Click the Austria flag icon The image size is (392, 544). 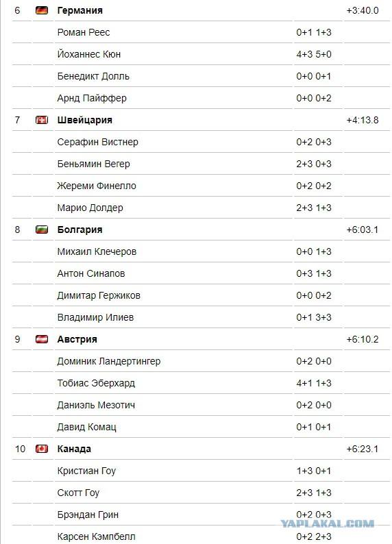[42, 339]
